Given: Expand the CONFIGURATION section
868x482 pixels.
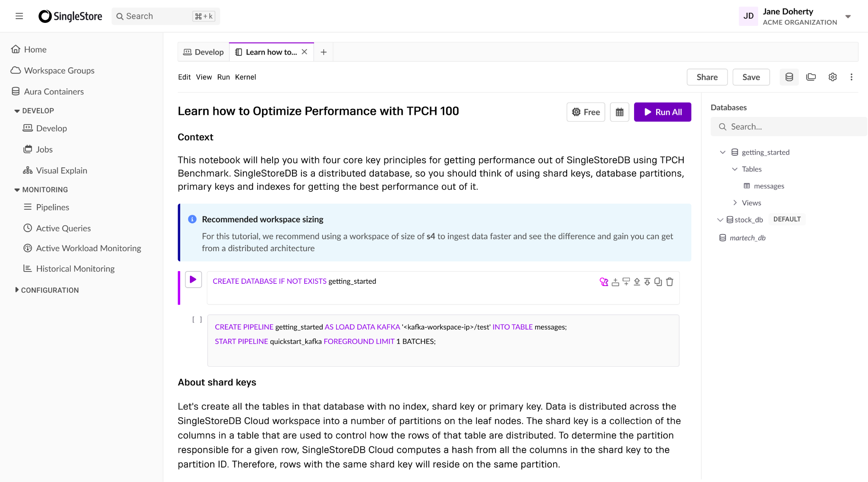Looking at the screenshot, I should coord(47,290).
